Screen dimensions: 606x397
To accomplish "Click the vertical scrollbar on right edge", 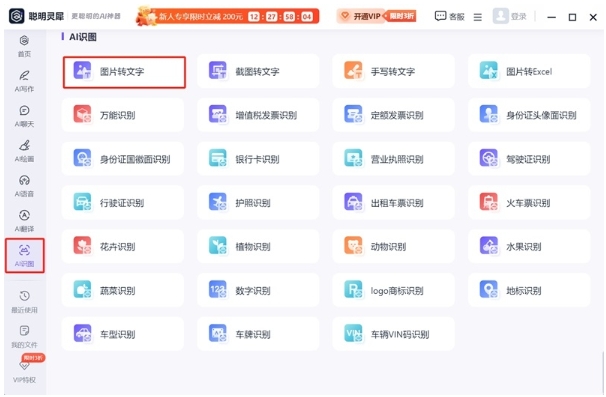I will [x=603, y=372].
